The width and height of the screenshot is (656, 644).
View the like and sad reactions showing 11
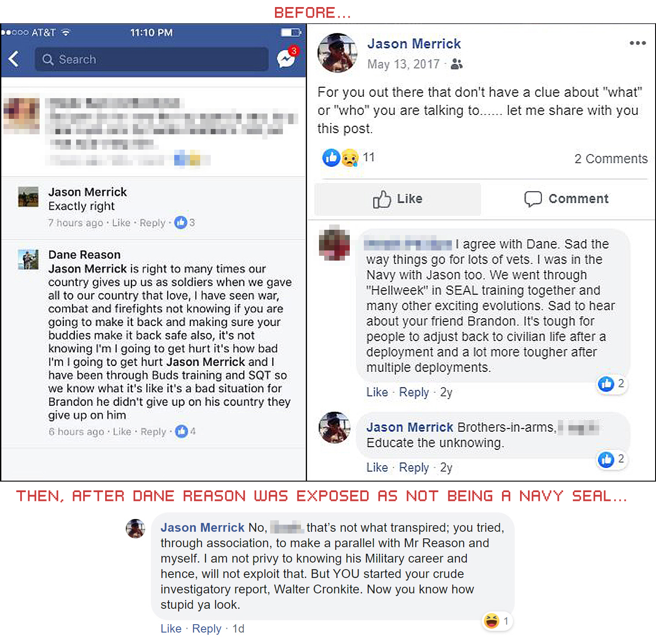pyautogui.click(x=348, y=158)
